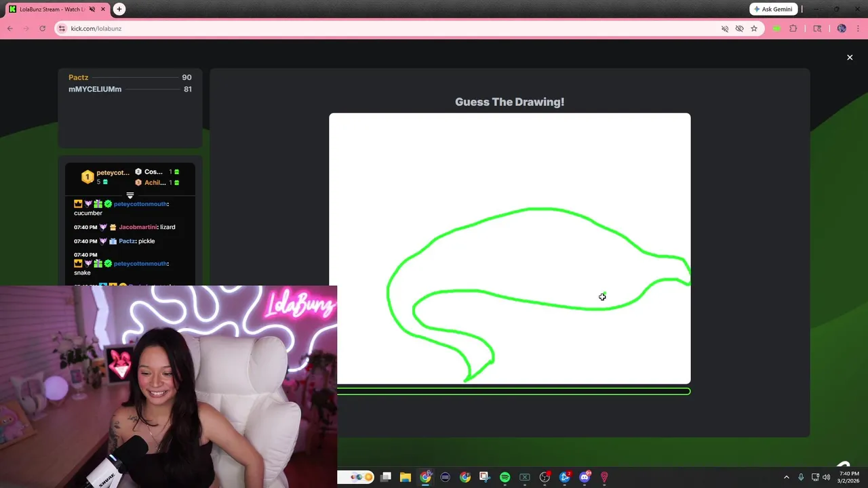Screen dimensions: 868x488
Task: Open the pink location pin app on taskbar
Action: tap(604, 477)
